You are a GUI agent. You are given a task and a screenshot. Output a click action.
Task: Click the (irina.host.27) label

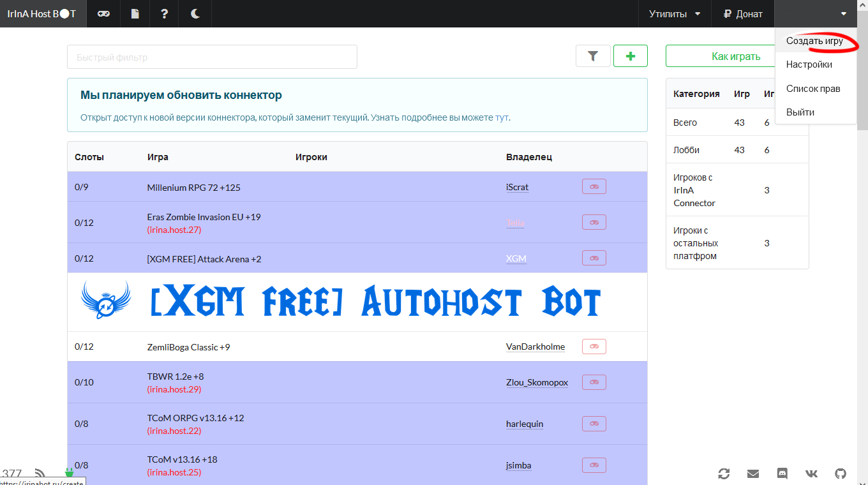(174, 230)
